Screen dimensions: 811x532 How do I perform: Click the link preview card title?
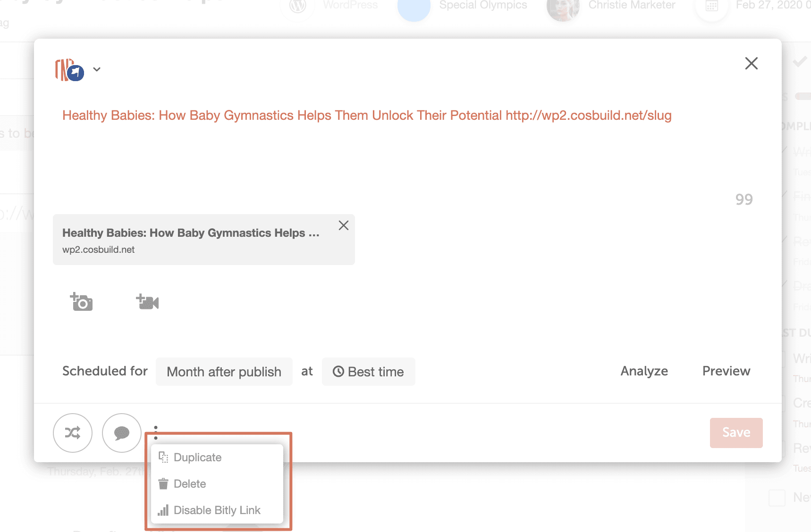(191, 233)
